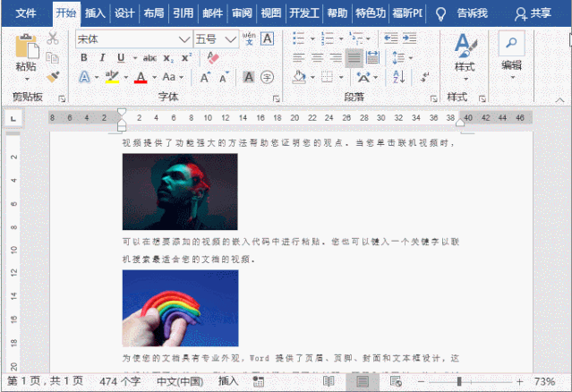
Task: Click the 474 个字 word count
Action: pyautogui.click(x=120, y=382)
